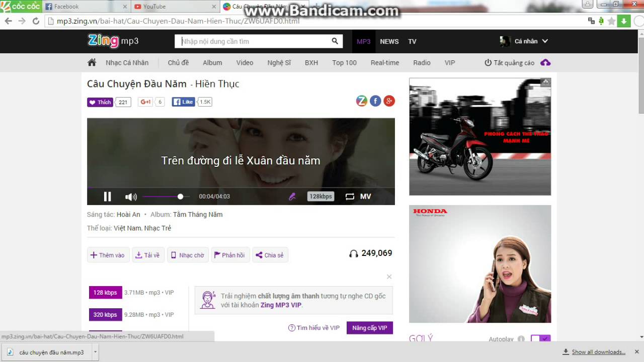Share via round Facebook icon

coord(375,101)
